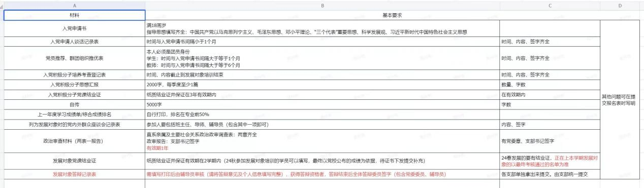Select the '自行打印，排名在专业前50%' cell
The width and height of the screenshot is (644, 188).
322,115
